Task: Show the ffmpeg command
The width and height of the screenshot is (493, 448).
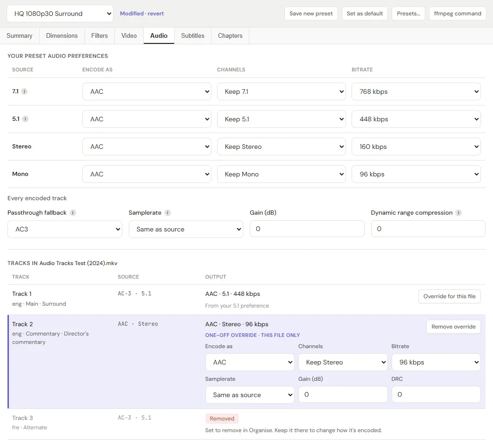Action: [458, 14]
